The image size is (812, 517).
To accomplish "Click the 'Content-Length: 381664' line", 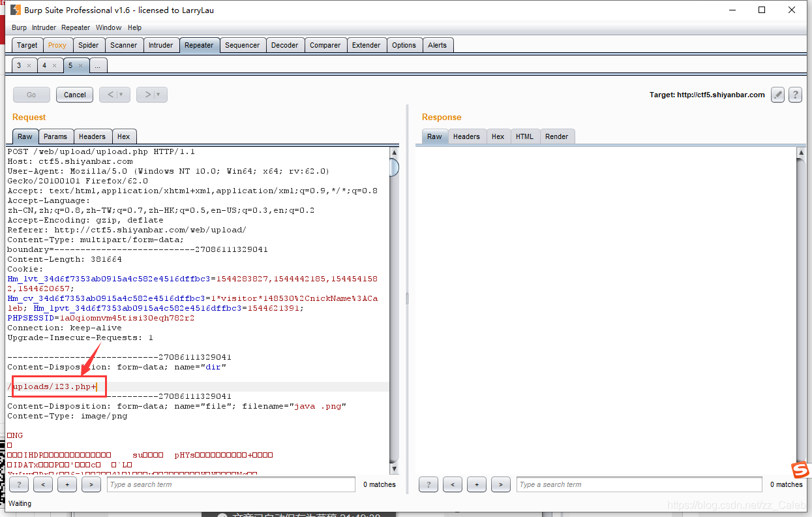I will coord(65,259).
